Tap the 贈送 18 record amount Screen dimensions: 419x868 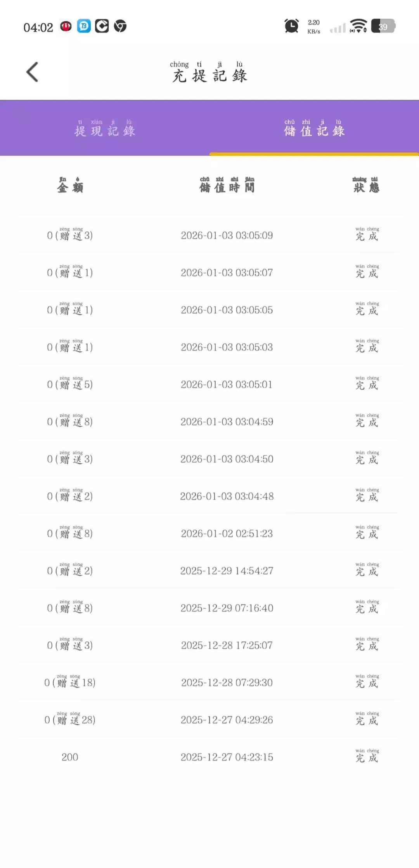[70, 682]
